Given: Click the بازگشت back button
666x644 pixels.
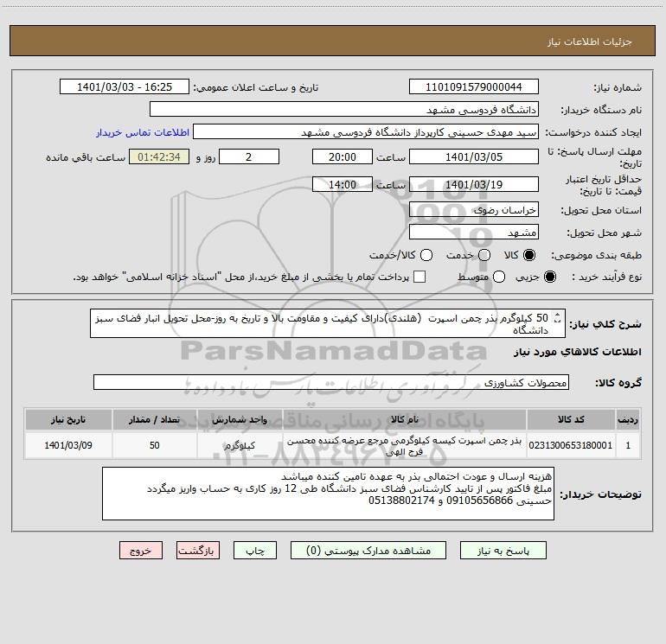Looking at the screenshot, I should click(198, 551).
